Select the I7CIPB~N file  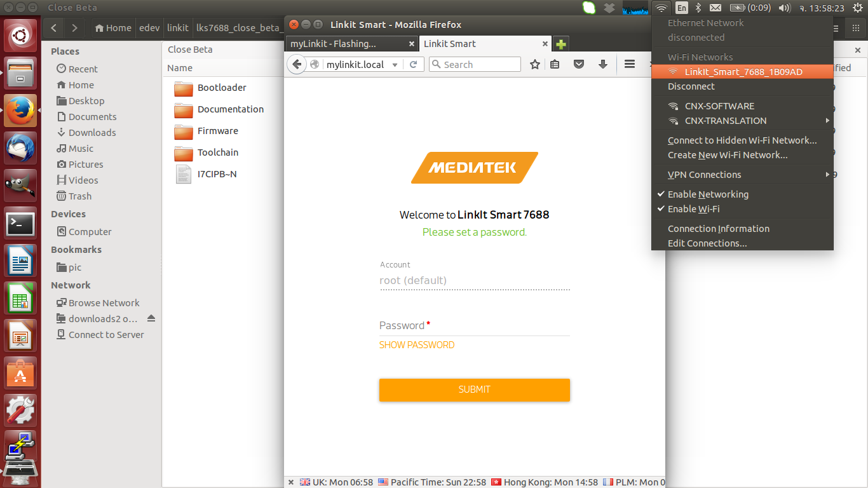coord(205,174)
